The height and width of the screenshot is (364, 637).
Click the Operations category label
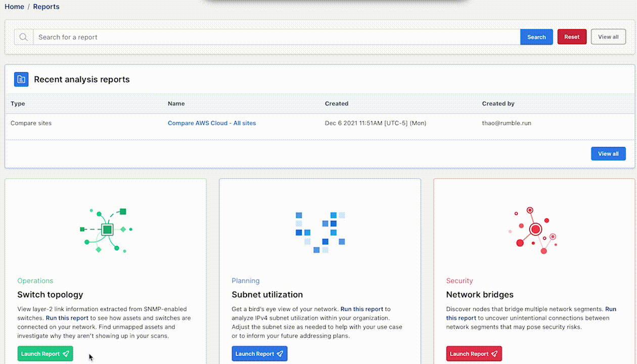35,281
